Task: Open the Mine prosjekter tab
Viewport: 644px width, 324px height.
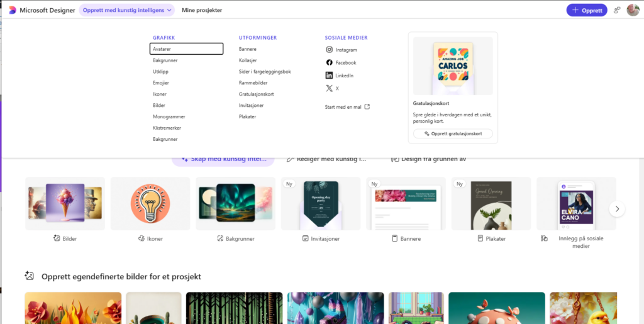Action: click(x=201, y=10)
